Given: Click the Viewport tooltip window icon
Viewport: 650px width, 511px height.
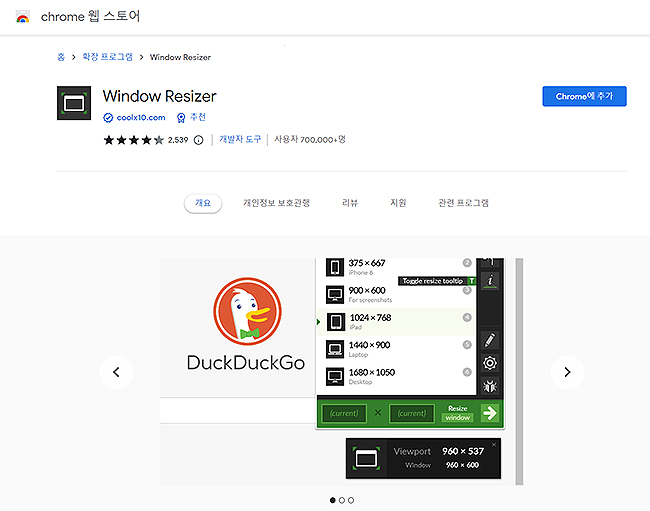Looking at the screenshot, I should click(x=366, y=458).
